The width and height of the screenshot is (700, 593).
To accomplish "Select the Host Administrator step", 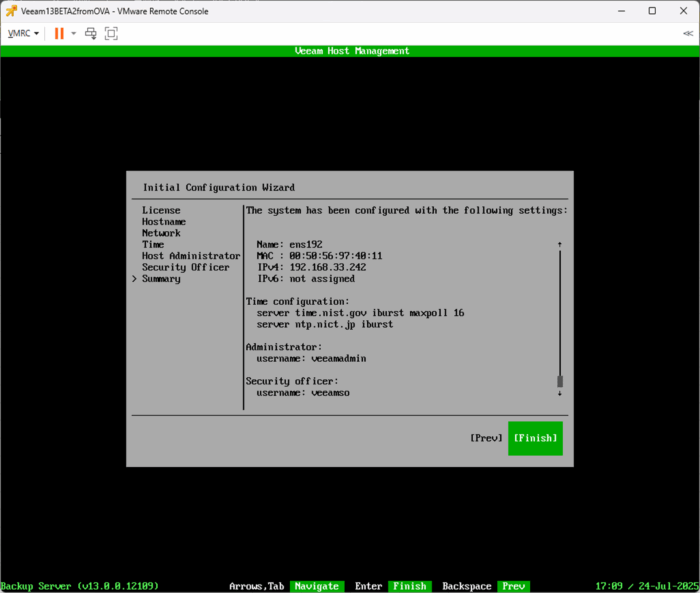I will tap(191, 256).
